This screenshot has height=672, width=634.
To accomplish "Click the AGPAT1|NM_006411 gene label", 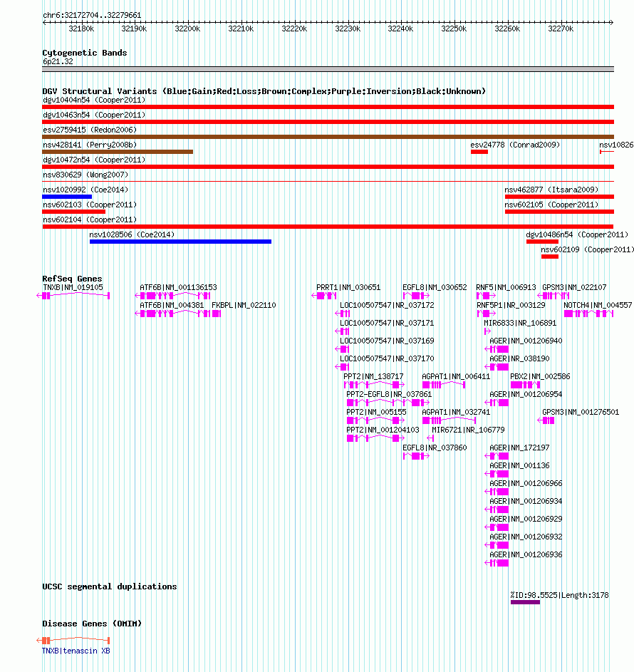I will (456, 377).
